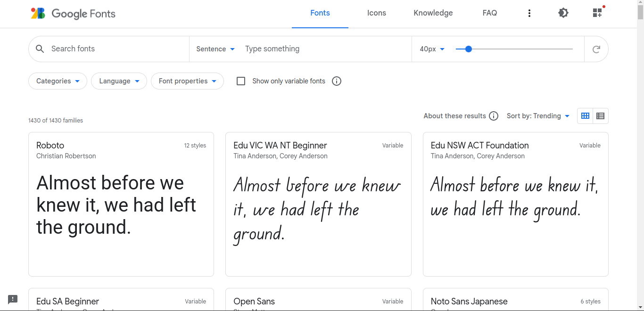Toggle the dark/light theme icon
The height and width of the screenshot is (311, 644).
tap(563, 13)
